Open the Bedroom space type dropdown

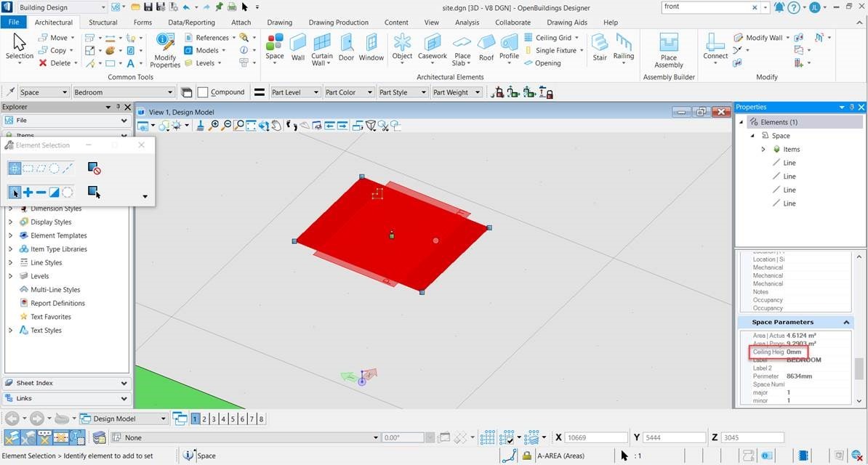click(x=124, y=92)
